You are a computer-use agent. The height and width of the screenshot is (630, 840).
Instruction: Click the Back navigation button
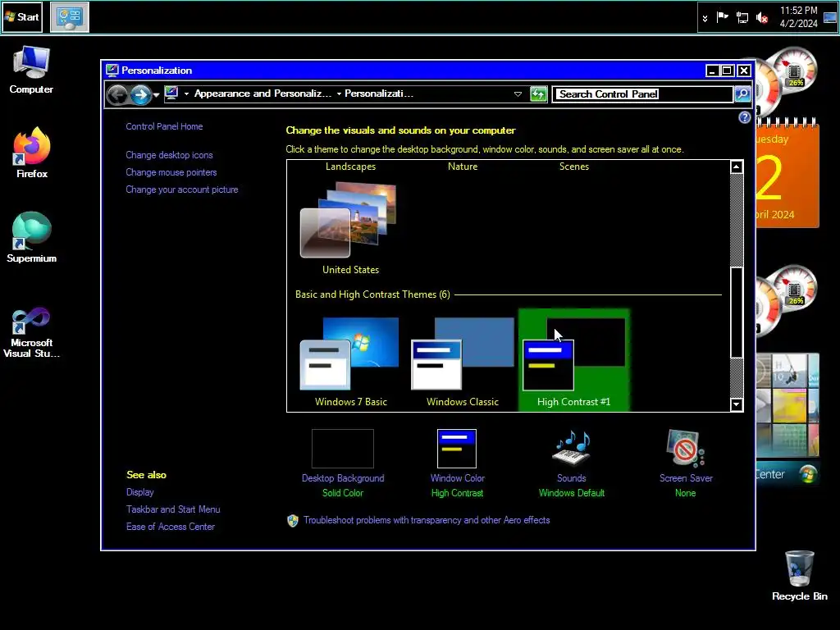[117, 95]
